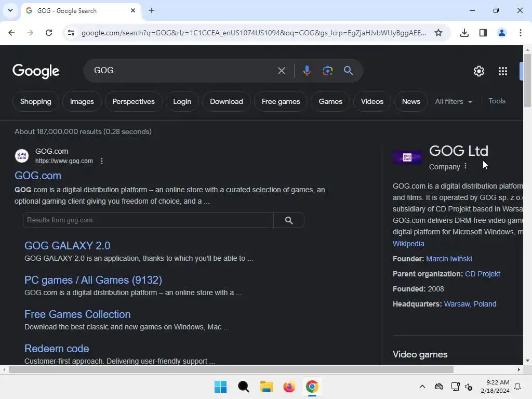Viewport: 532px width, 399px height.
Task: Start a voice search with the microphone
Action: pyautogui.click(x=307, y=71)
